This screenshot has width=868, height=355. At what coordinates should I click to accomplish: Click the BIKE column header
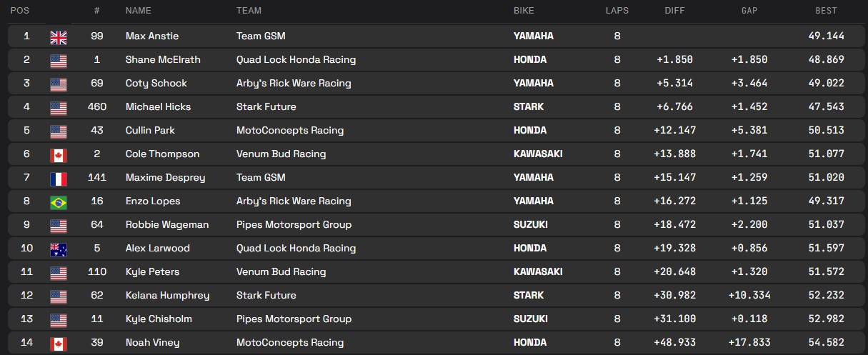pos(524,11)
